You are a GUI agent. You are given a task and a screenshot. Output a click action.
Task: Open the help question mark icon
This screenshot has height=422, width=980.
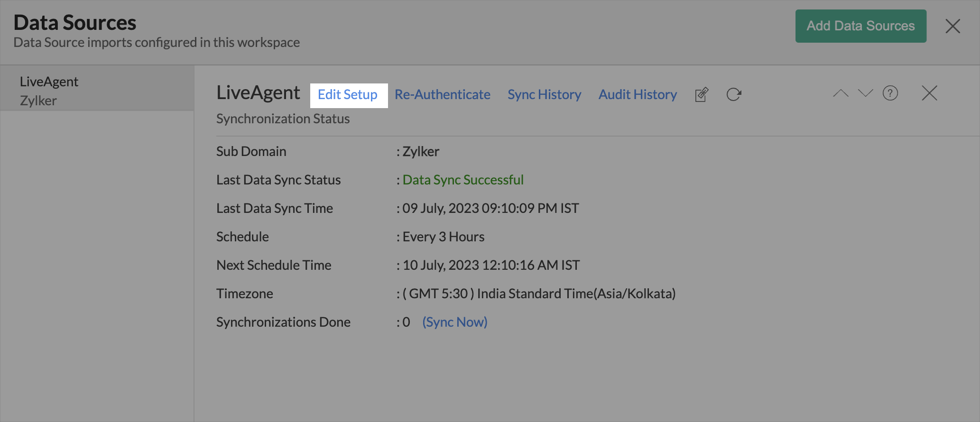pyautogui.click(x=890, y=93)
